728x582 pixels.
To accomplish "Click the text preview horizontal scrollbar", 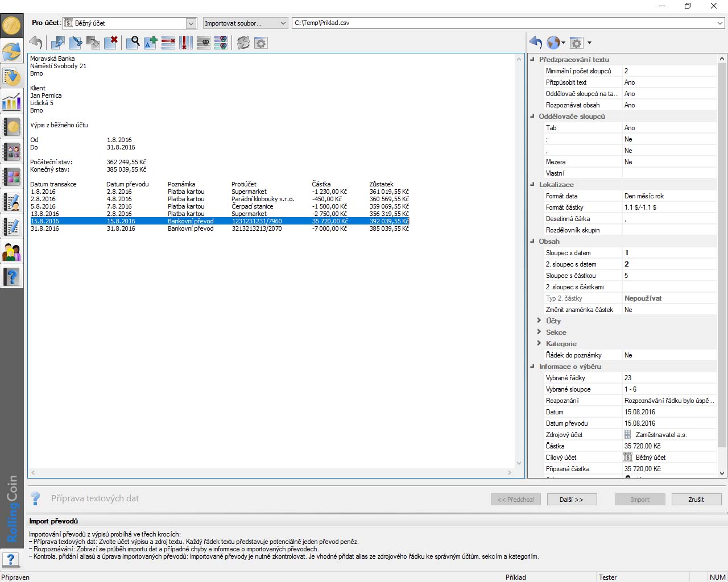I will 271,472.
